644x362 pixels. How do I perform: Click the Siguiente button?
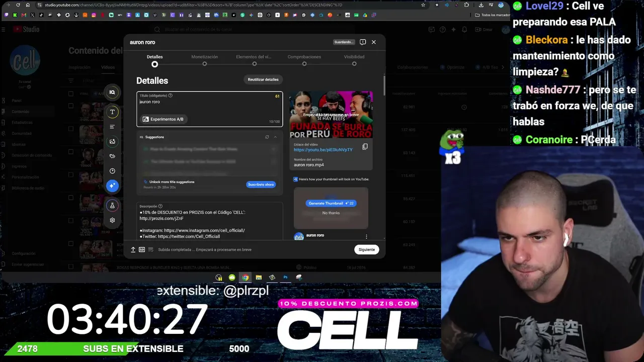[x=367, y=249]
